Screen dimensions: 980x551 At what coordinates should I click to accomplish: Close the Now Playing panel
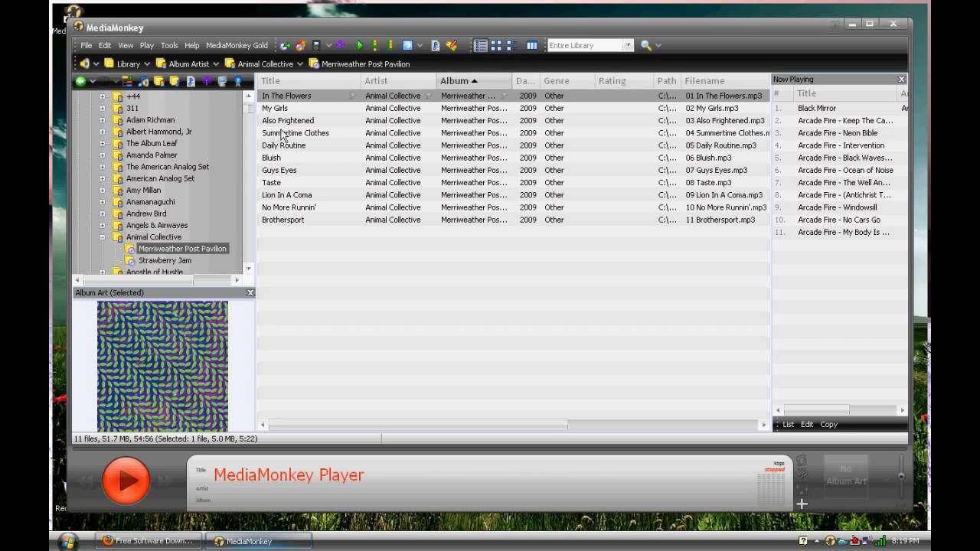tap(902, 80)
